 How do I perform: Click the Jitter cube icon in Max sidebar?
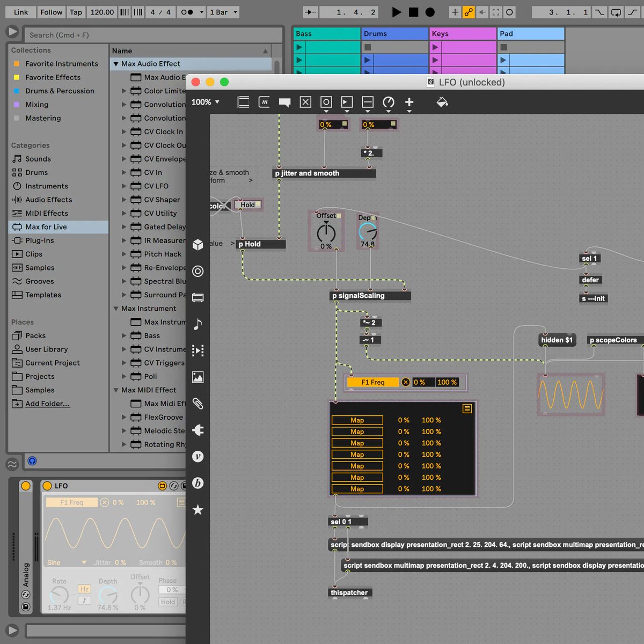coord(198,244)
